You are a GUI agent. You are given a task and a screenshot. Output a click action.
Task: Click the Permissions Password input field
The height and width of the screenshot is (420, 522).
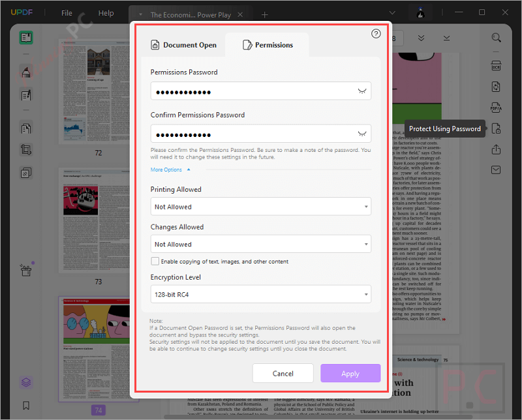[260, 91]
